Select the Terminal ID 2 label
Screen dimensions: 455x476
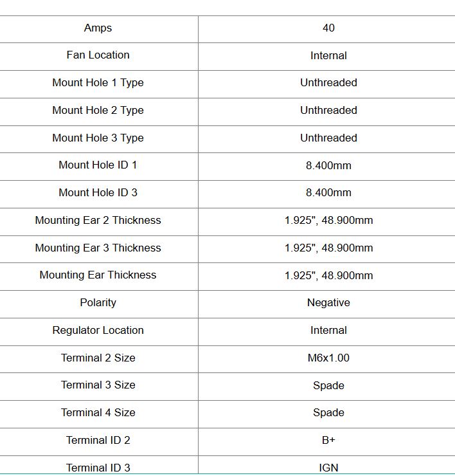(x=98, y=440)
